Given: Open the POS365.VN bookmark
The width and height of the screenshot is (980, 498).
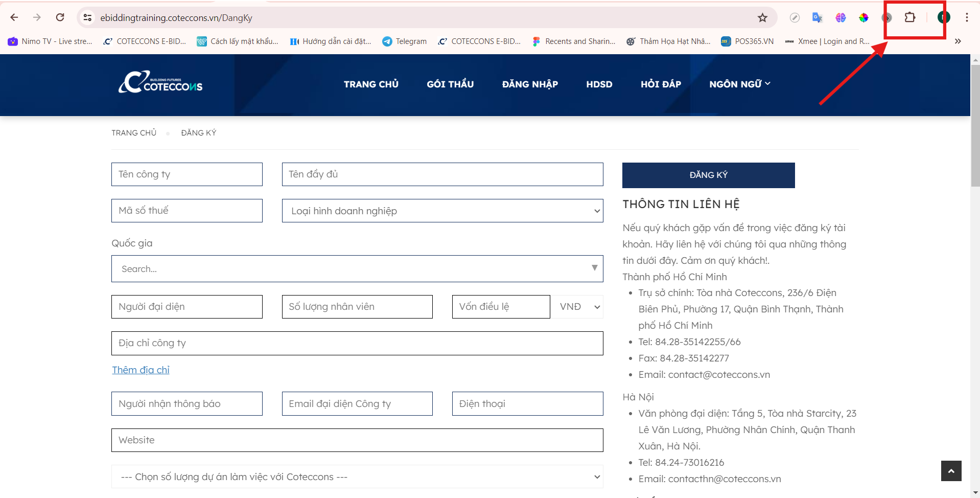Looking at the screenshot, I should point(747,41).
